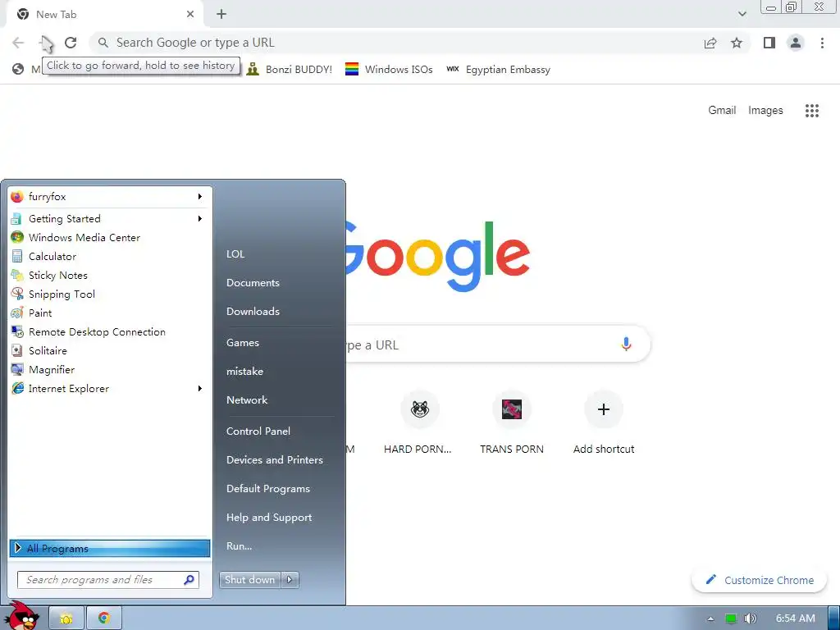Open Games from Start menu
This screenshot has height=630, width=840.
click(x=243, y=342)
